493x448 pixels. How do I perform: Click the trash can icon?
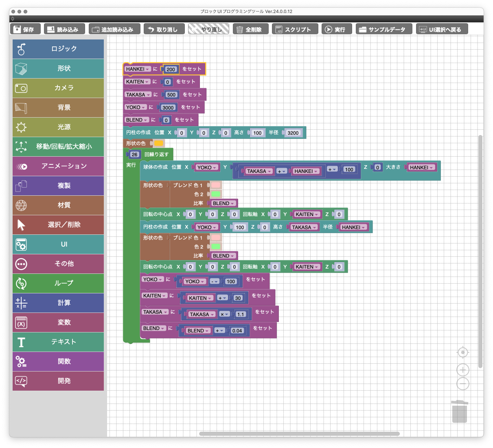pos(460,412)
